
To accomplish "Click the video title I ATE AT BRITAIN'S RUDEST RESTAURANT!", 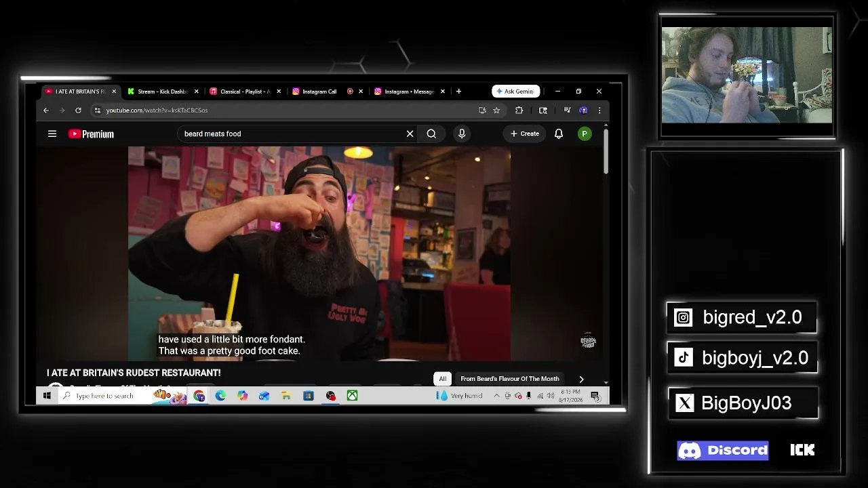I will (134, 373).
